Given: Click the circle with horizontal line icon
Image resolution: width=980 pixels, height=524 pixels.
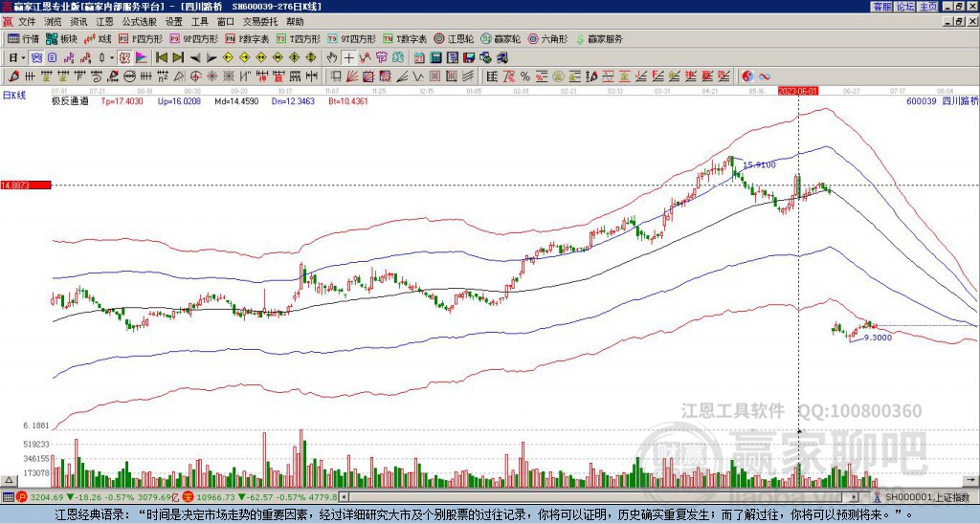Looking at the screenshot, I should (x=129, y=76).
